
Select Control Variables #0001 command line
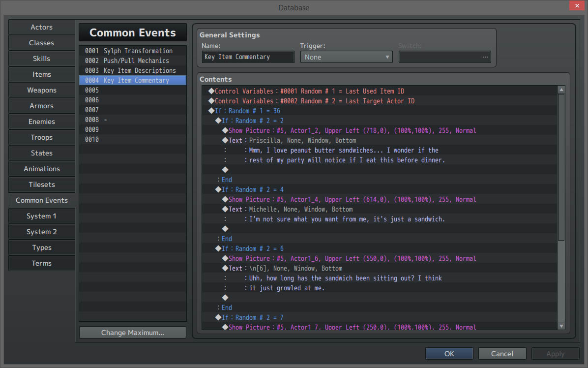(x=380, y=91)
